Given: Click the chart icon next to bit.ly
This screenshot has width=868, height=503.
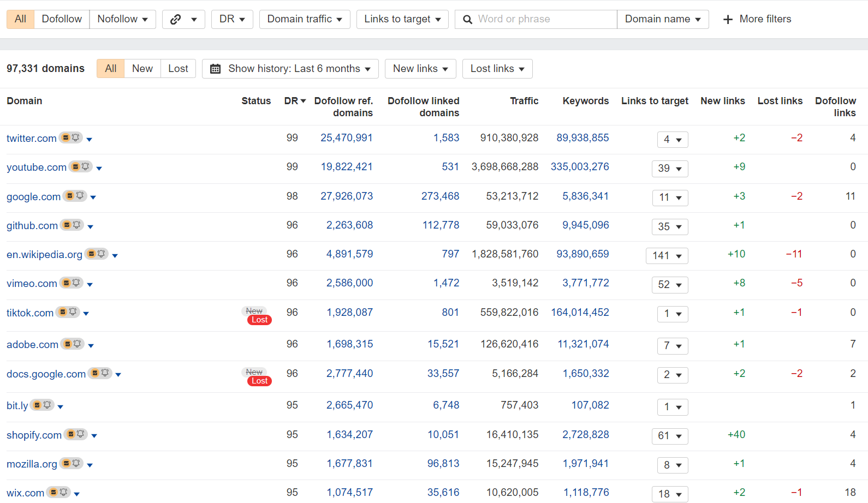Looking at the screenshot, I should [37, 405].
